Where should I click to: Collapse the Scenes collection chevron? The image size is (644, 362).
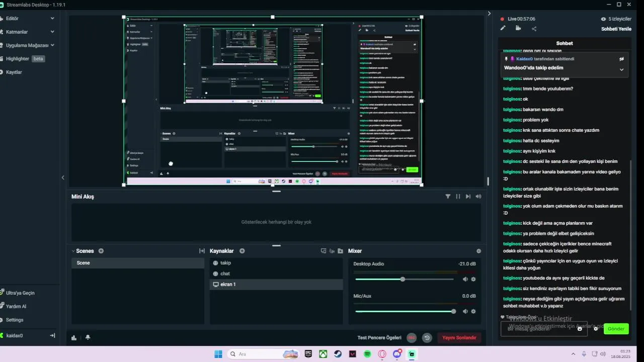click(x=73, y=251)
